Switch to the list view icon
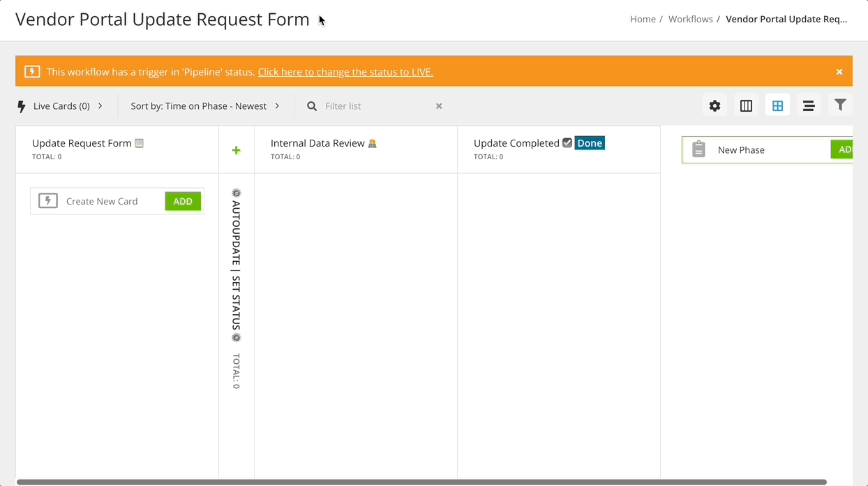Screen dimensions: 868x486 coord(809,105)
